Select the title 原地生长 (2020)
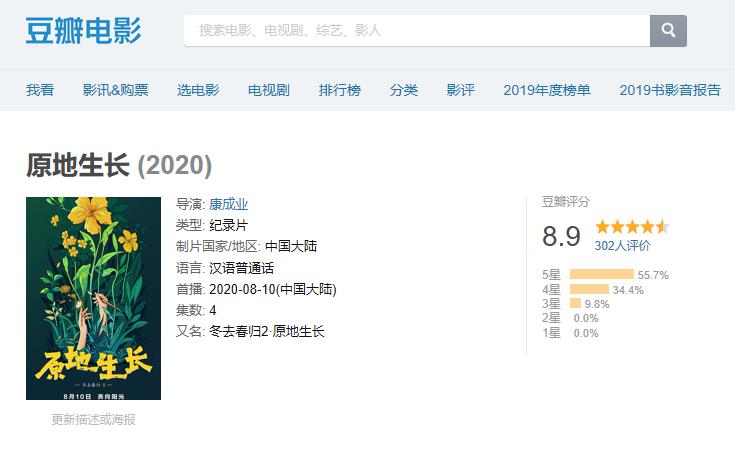 pyautogui.click(x=119, y=165)
